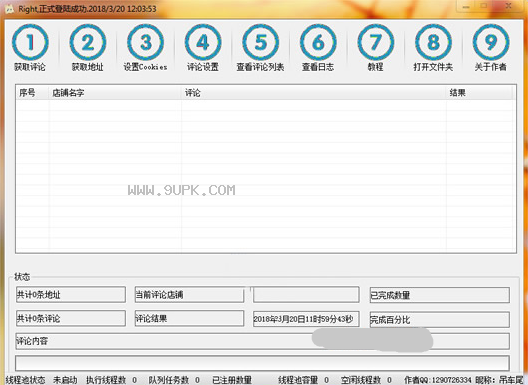Select the 评论 column header
Viewport: 528px width, 385px height.
click(x=314, y=93)
